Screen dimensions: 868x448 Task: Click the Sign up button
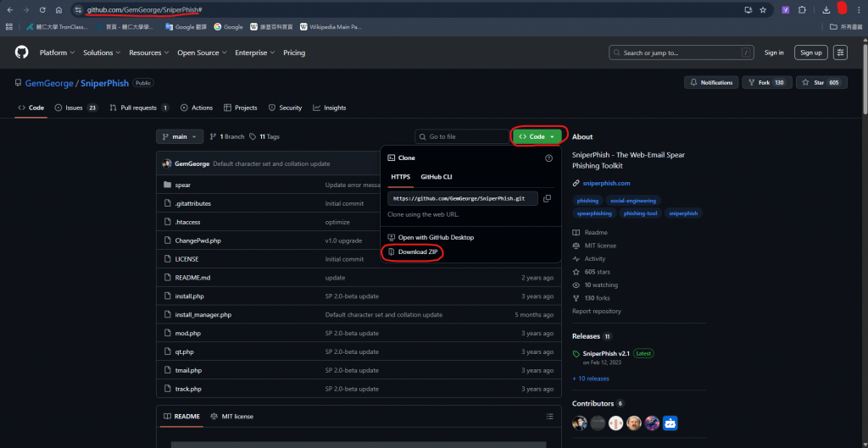811,53
